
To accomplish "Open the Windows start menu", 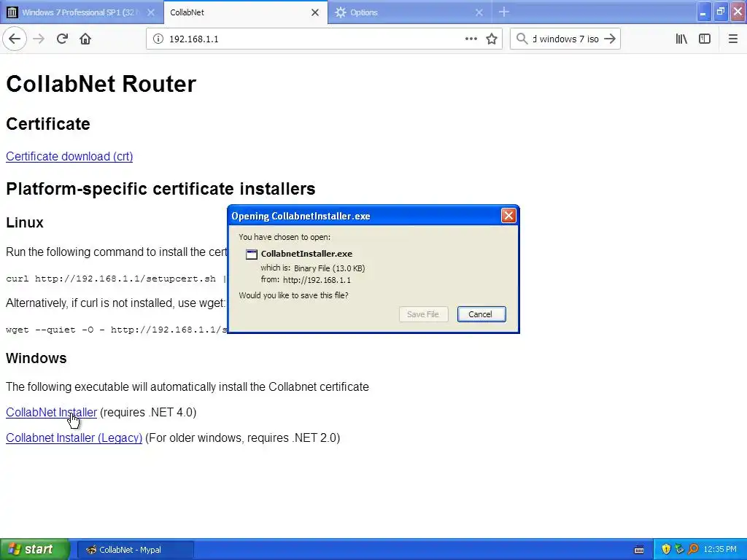I will pyautogui.click(x=34, y=549).
